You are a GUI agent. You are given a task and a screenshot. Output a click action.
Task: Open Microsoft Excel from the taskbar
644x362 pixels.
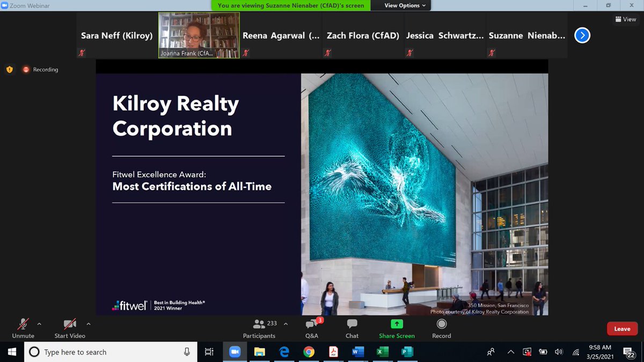click(383, 352)
